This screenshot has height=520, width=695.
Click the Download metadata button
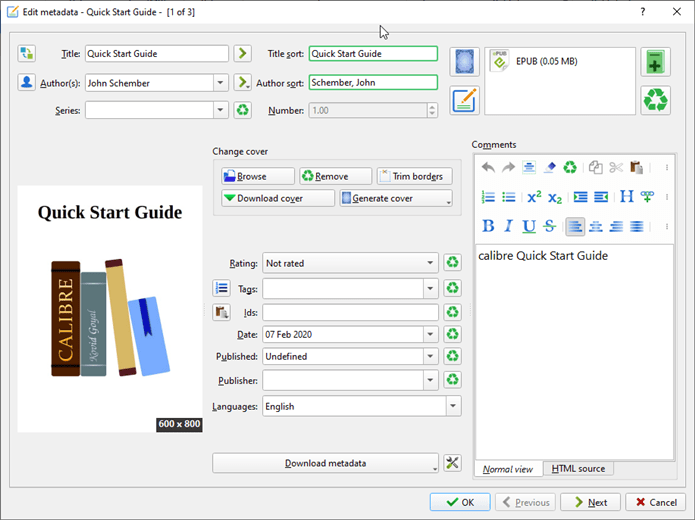point(325,463)
